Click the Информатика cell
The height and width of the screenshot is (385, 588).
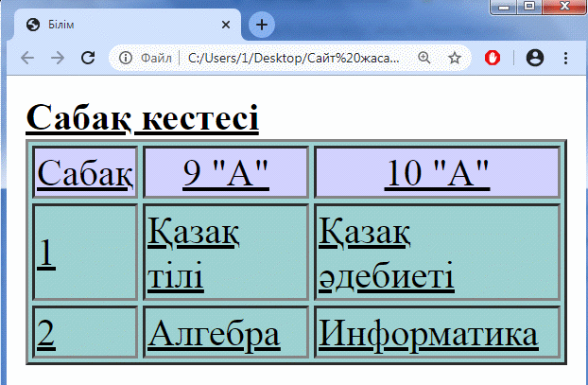(x=438, y=332)
